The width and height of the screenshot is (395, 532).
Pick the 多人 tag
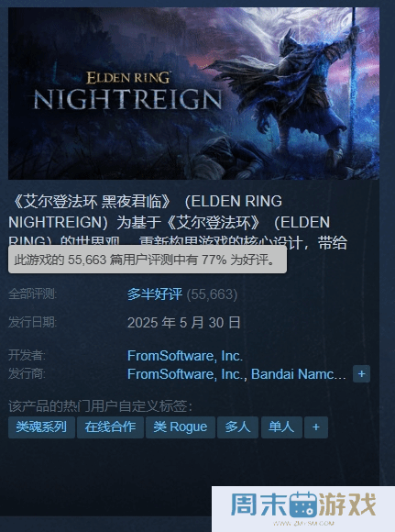[x=237, y=427]
